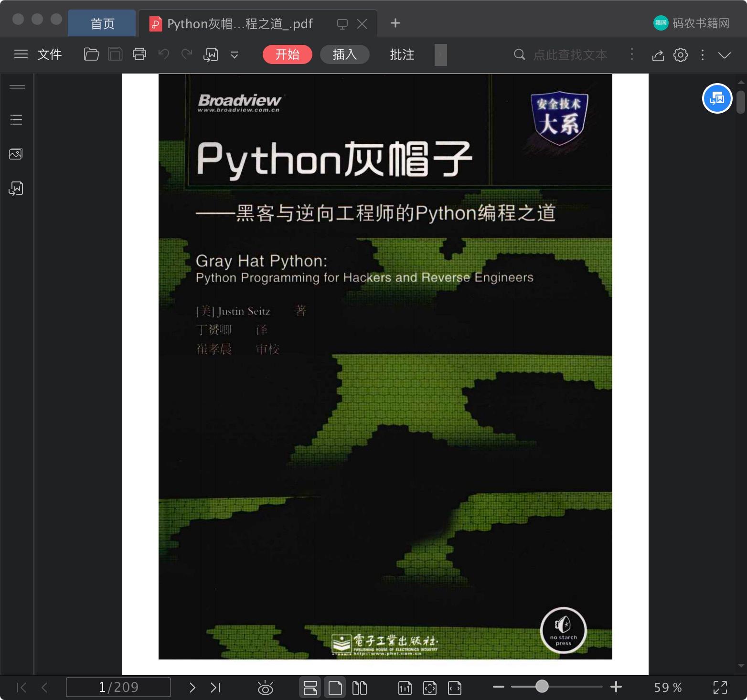
Task: Open the 59 % zoom level menu
Action: click(x=668, y=687)
